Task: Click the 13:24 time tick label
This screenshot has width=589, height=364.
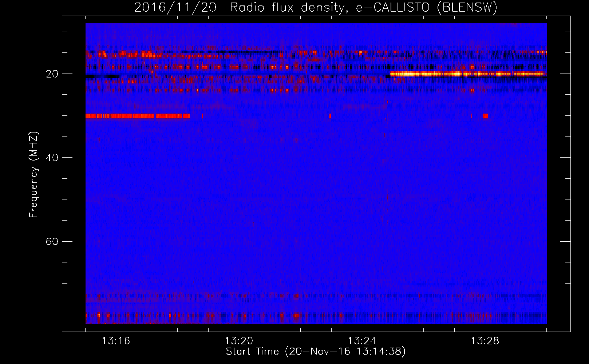Action: point(362,341)
